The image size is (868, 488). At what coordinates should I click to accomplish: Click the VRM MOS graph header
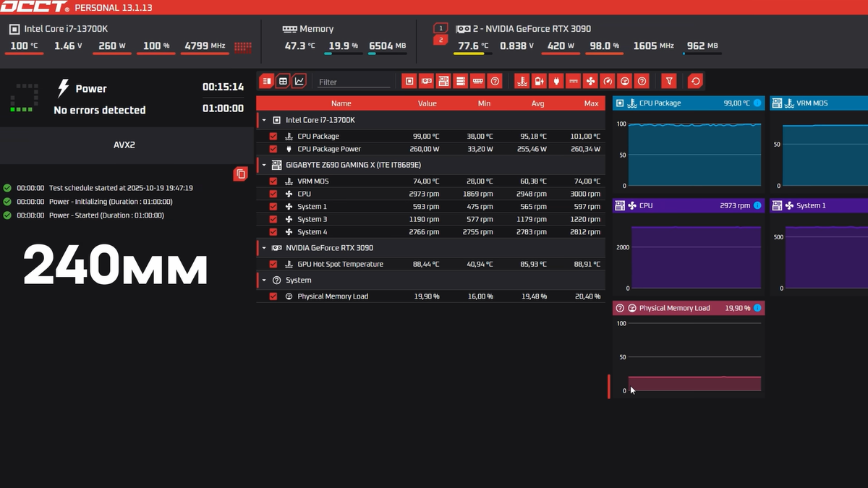pyautogui.click(x=819, y=103)
